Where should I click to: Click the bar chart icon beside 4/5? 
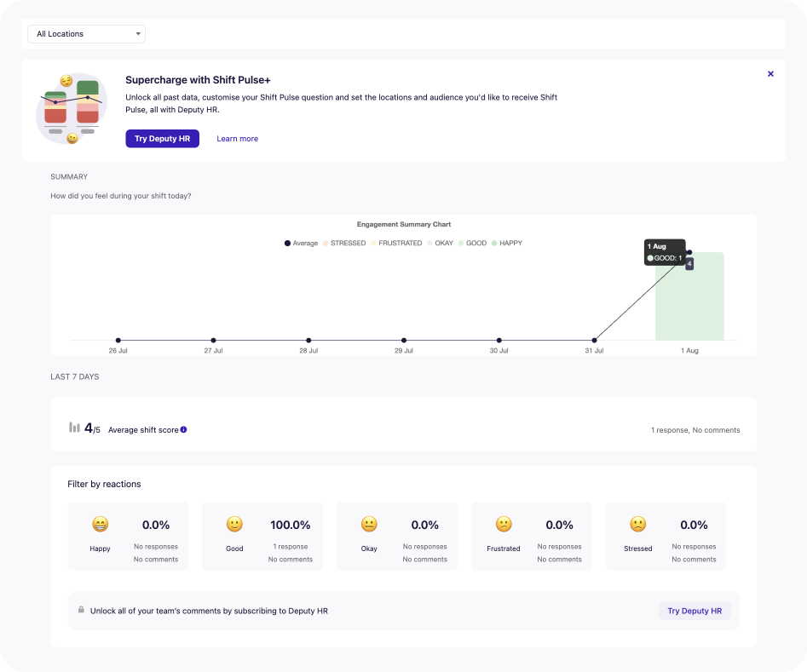(75, 427)
